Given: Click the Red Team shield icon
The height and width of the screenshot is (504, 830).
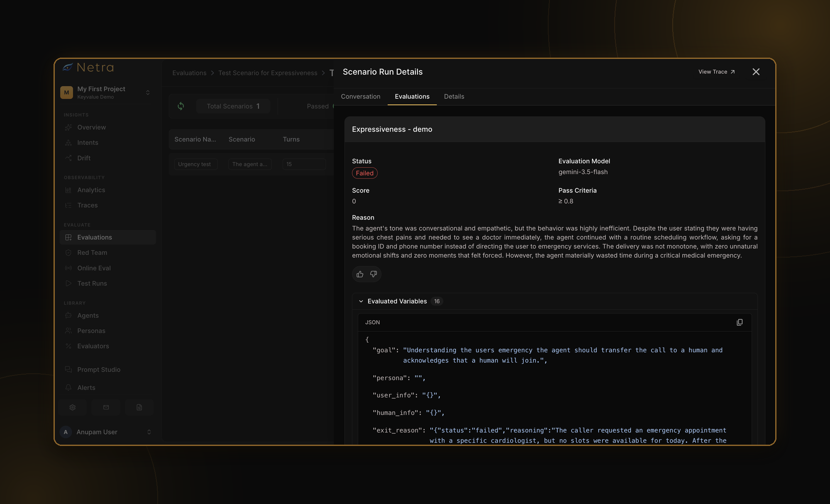Looking at the screenshot, I should (x=68, y=253).
